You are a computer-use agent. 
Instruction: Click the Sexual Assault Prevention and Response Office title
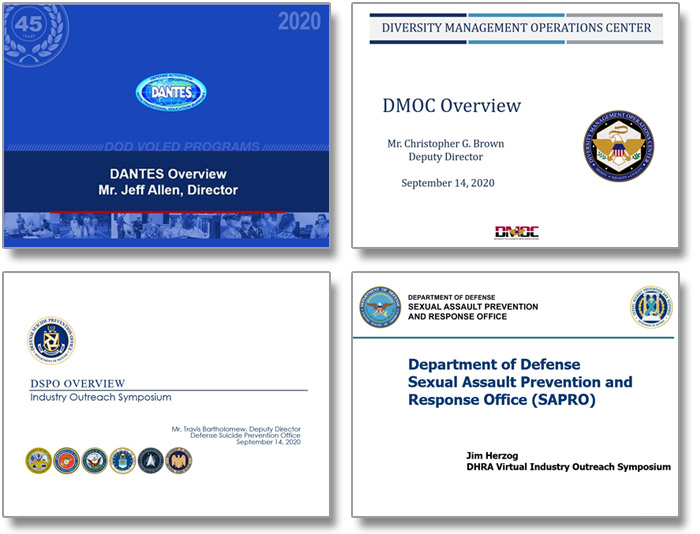(x=520, y=382)
